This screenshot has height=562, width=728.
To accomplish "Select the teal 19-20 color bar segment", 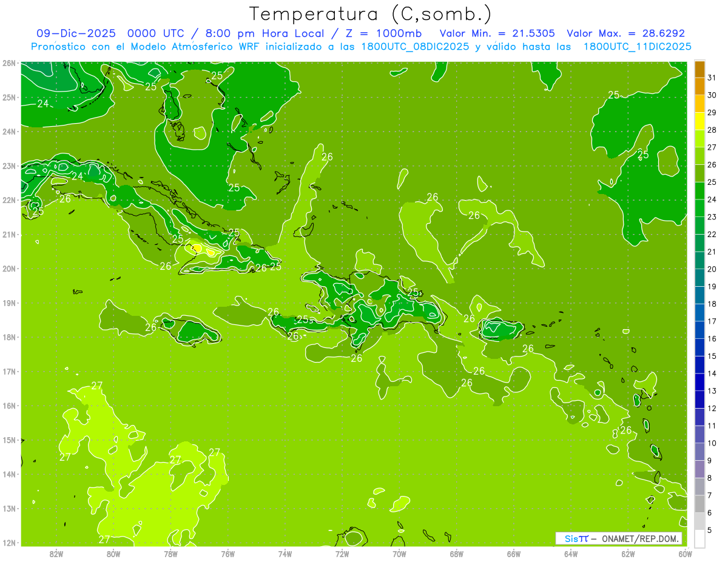I will point(699,278).
